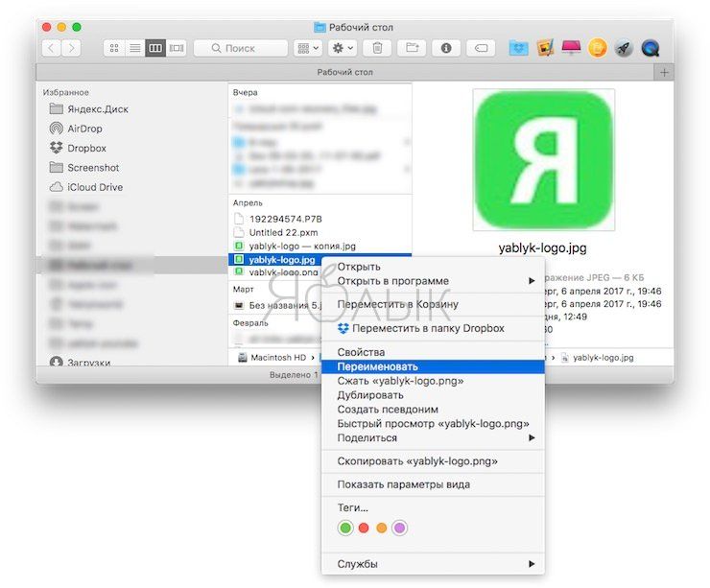710x588 pixels.
Task: Click Macintosh HD in path bar
Action: click(x=272, y=358)
